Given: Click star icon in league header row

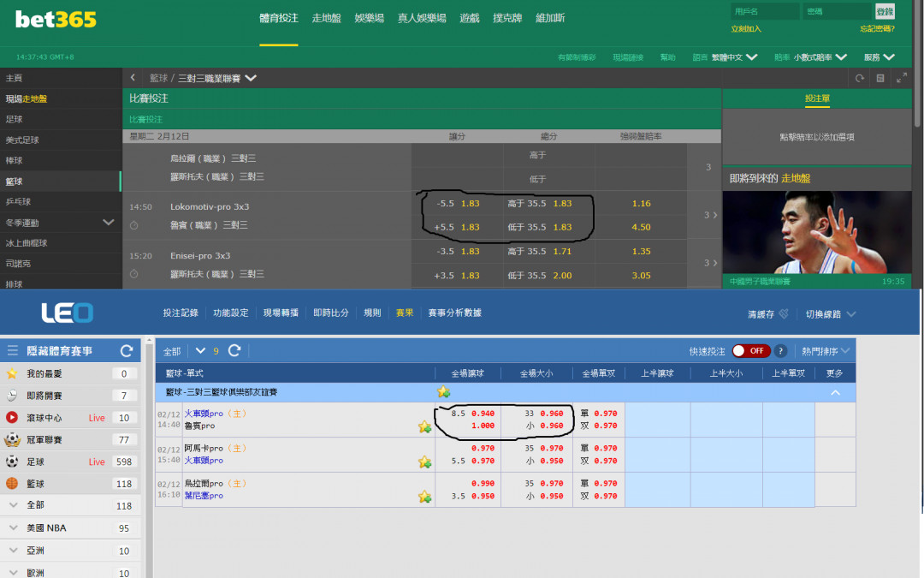Looking at the screenshot, I should pyautogui.click(x=443, y=391).
